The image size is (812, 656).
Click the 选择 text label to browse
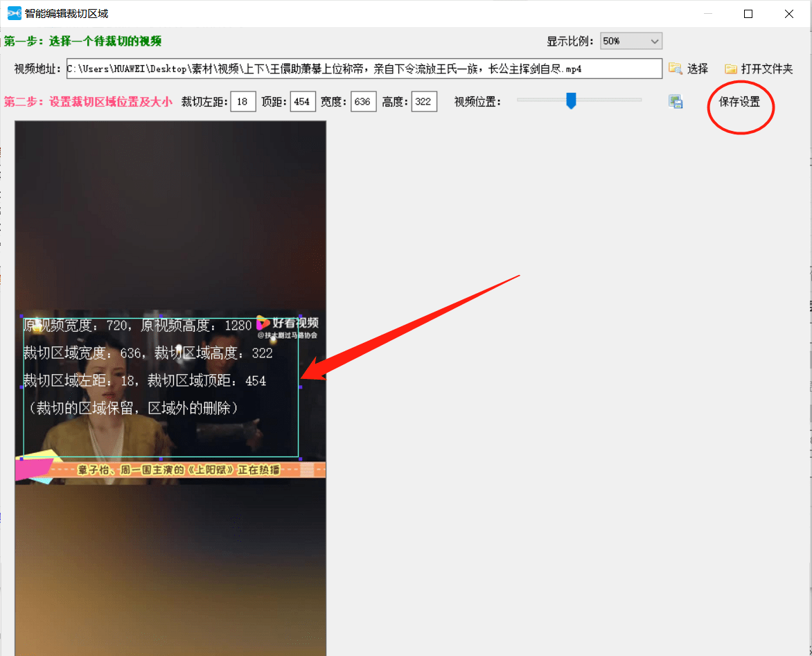coord(697,69)
